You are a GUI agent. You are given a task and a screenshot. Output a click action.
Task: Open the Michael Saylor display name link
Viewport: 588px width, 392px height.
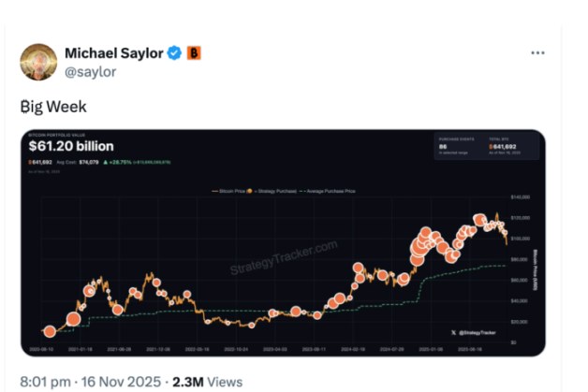113,52
